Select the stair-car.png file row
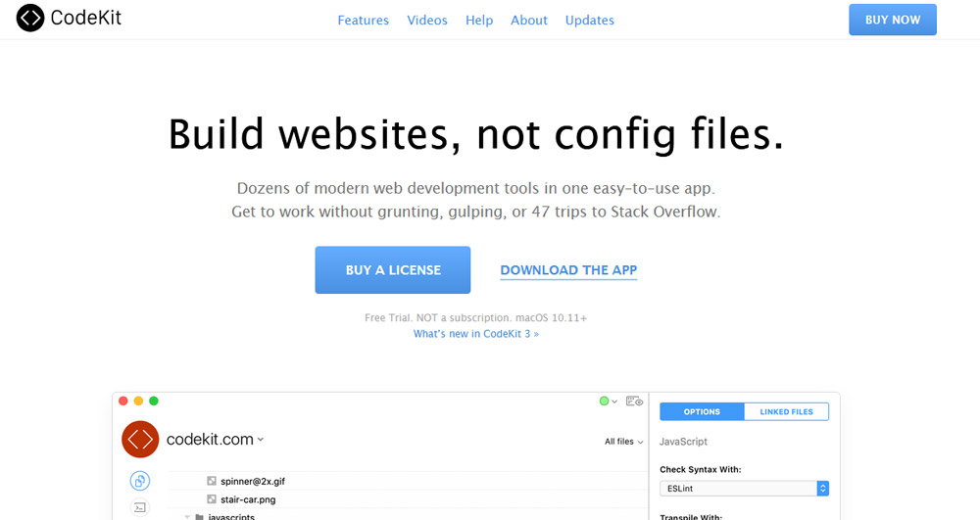 pyautogui.click(x=408, y=499)
